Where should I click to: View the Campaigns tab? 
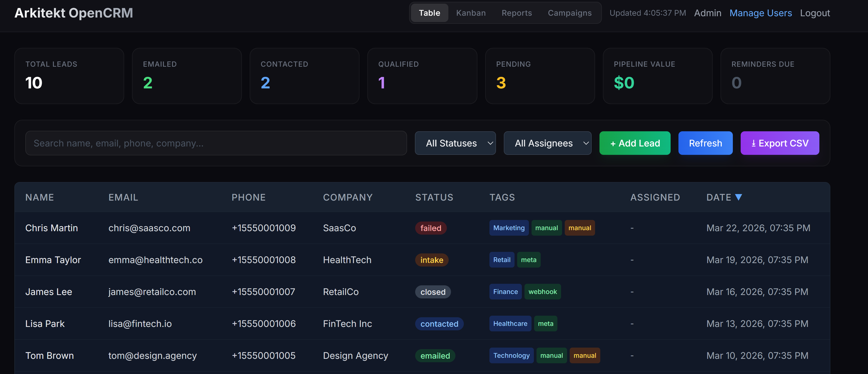coord(569,13)
